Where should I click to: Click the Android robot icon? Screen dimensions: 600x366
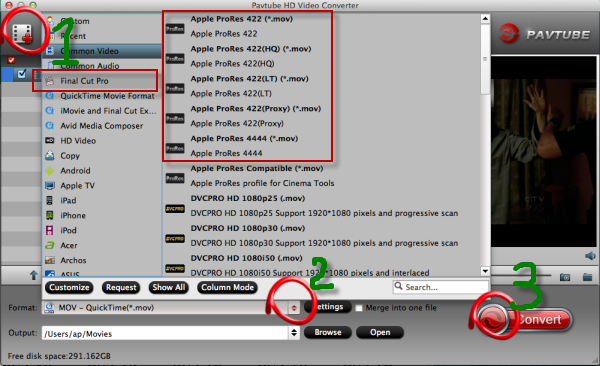[x=50, y=170]
